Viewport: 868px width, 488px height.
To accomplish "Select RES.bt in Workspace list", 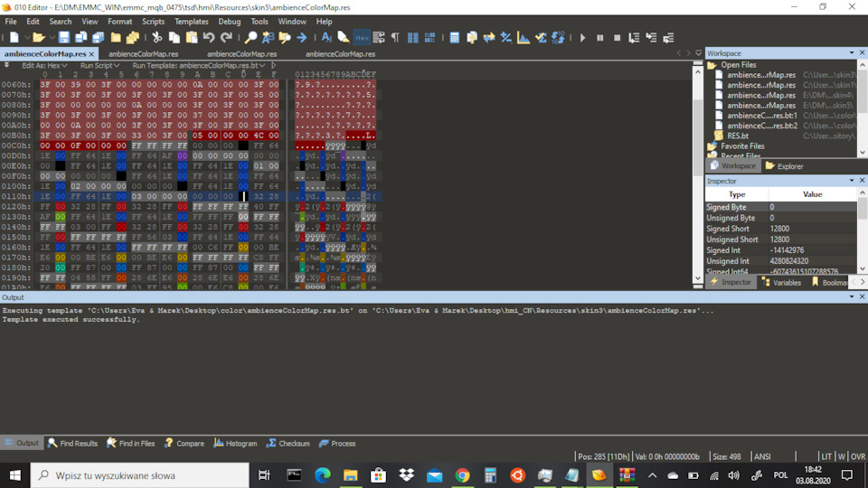I will coord(738,136).
